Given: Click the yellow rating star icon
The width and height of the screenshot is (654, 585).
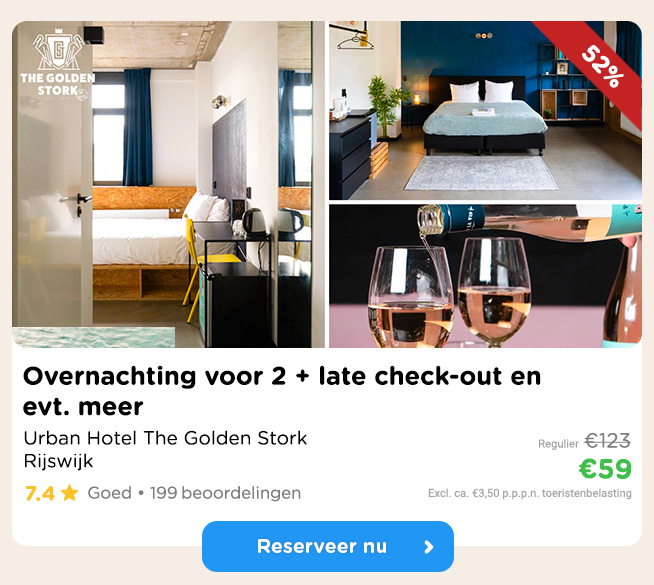Looking at the screenshot, I should pyautogui.click(x=69, y=493).
